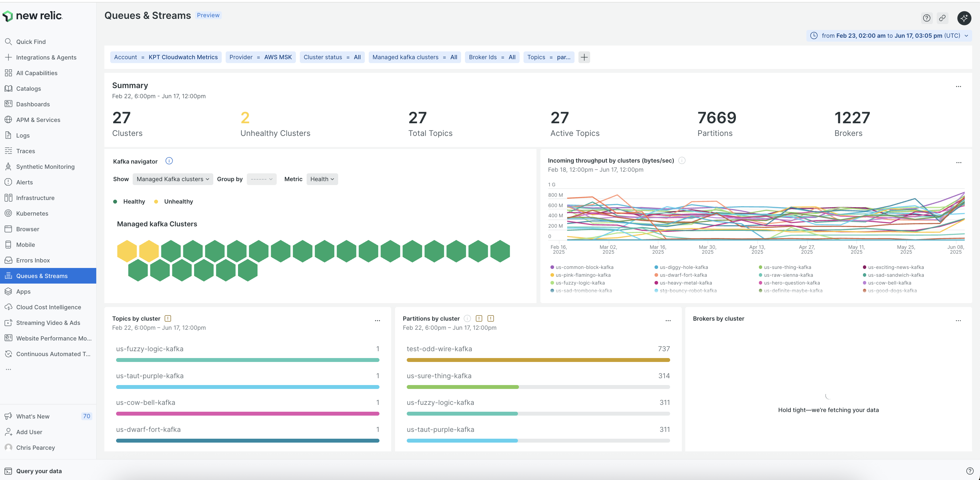Open the Show Managed Kafka clusters dropdown
This screenshot has height=480, width=980.
click(x=172, y=179)
